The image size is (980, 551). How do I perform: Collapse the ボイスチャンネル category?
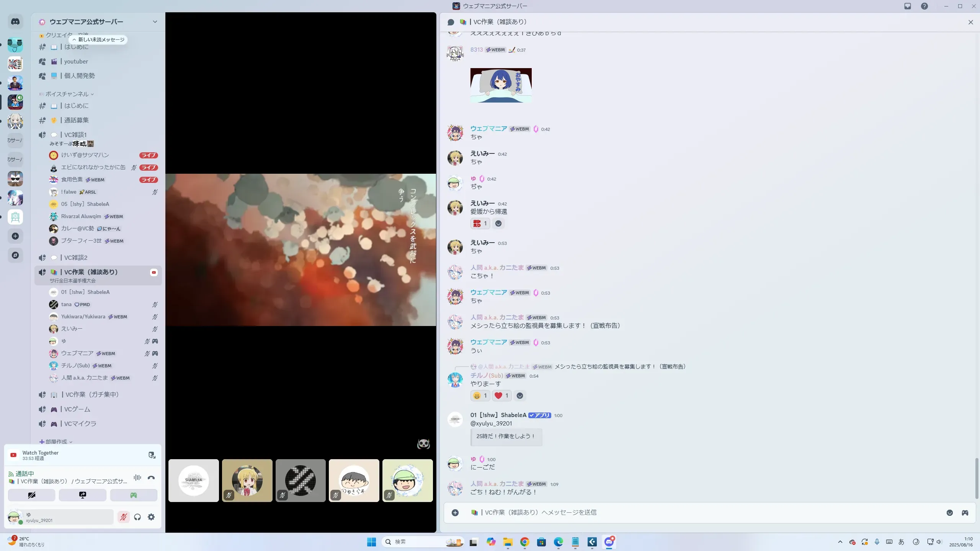(67, 94)
